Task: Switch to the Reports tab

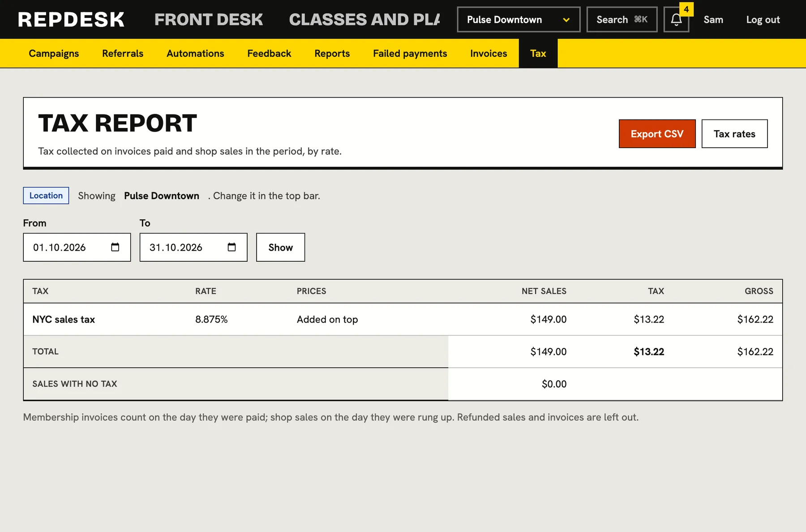Action: 332,53
